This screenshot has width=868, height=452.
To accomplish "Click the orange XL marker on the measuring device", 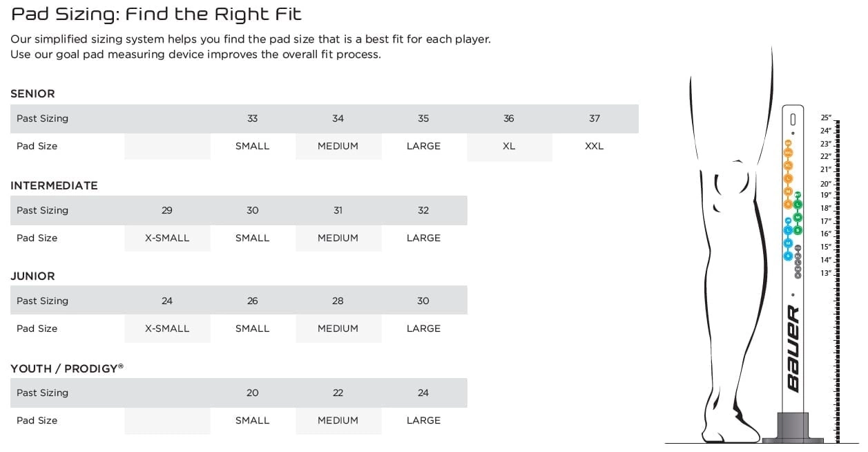I will click(788, 165).
